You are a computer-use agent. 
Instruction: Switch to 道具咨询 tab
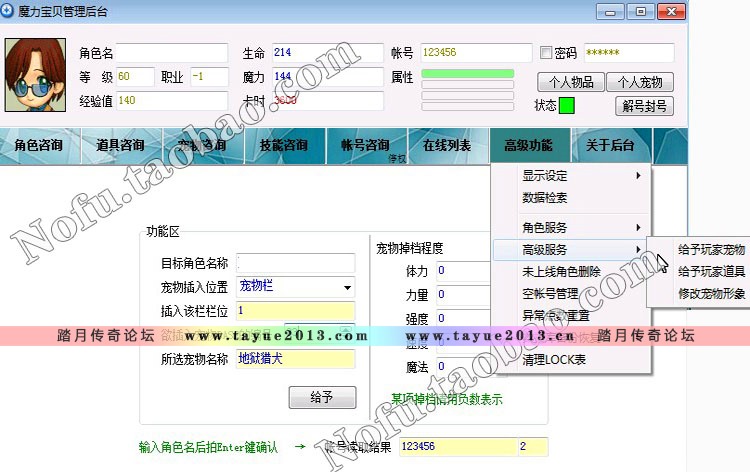(x=120, y=145)
